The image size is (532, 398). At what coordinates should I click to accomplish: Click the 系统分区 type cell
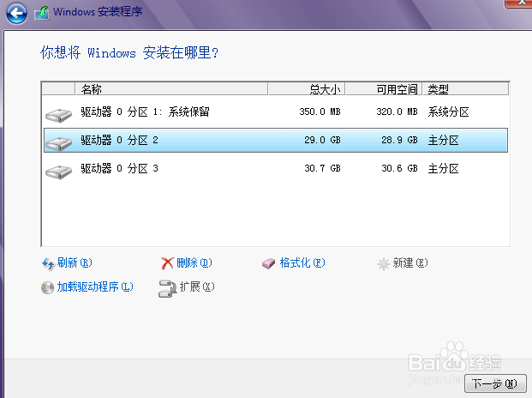click(448, 112)
